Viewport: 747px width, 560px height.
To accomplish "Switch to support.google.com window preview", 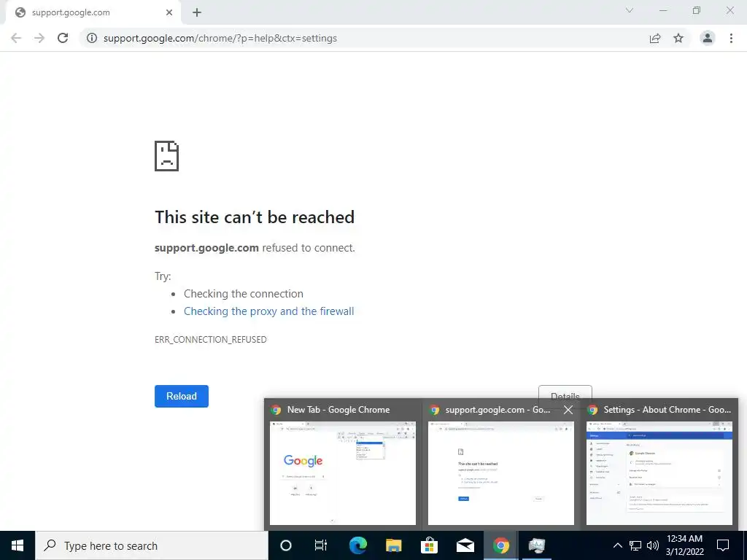I will [x=500, y=465].
